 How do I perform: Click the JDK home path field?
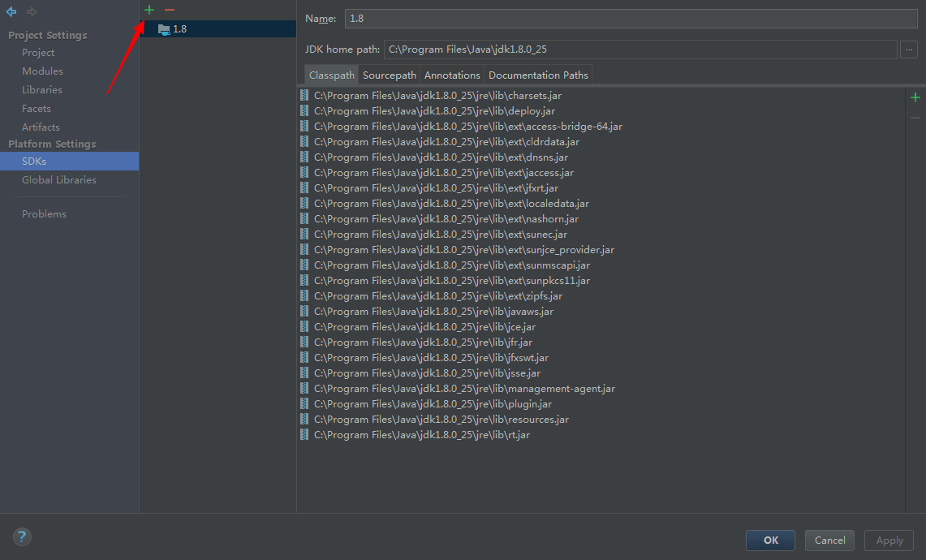[x=640, y=50]
